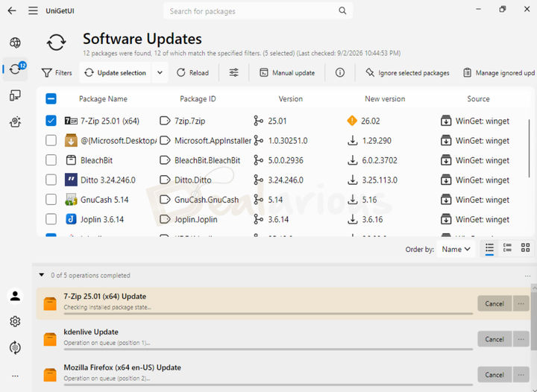Cancel the kdenlive Update operation
This screenshot has width=537, height=392.
[x=494, y=339]
